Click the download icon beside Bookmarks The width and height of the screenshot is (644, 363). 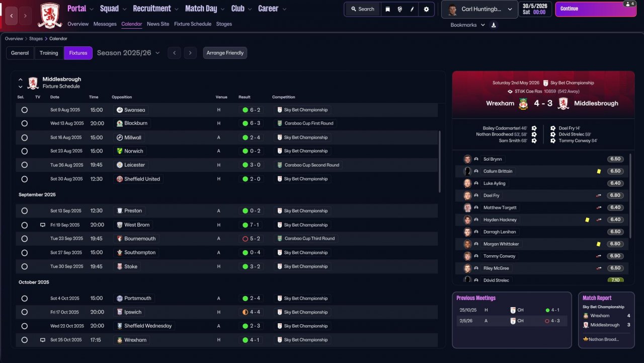(x=494, y=25)
